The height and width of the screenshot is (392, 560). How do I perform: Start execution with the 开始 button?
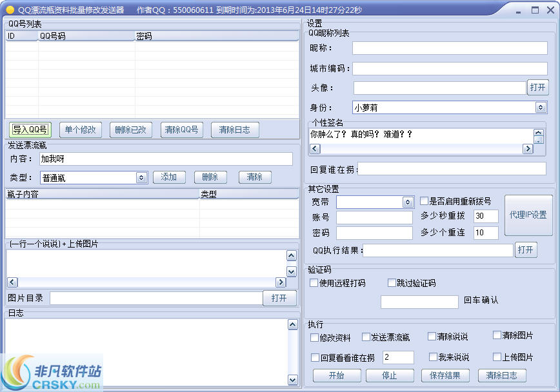coord(337,376)
